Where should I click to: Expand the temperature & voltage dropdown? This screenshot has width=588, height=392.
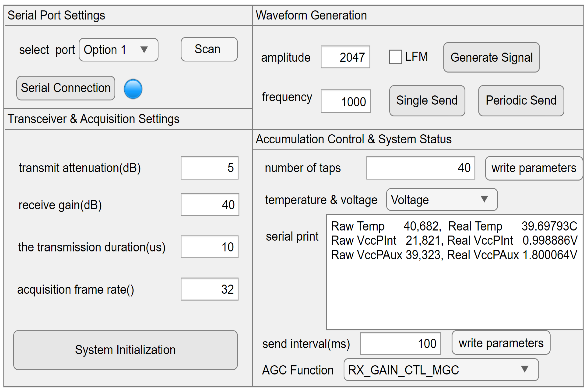441,200
